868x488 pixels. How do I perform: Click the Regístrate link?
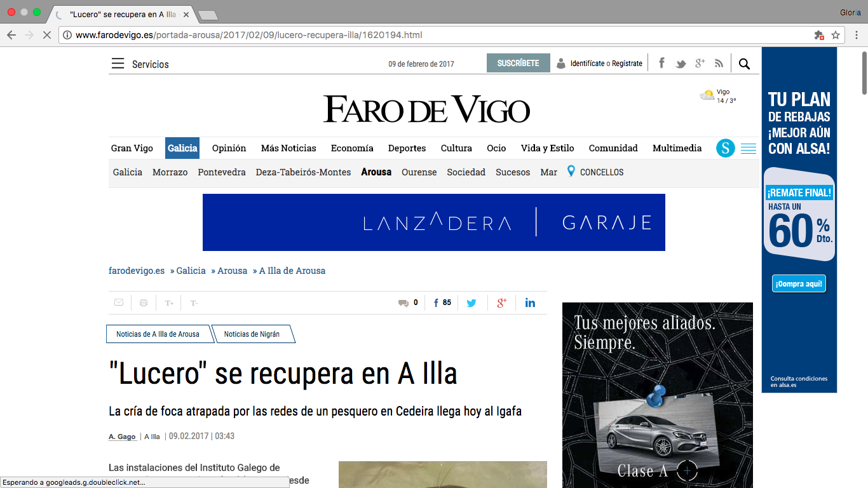(627, 64)
